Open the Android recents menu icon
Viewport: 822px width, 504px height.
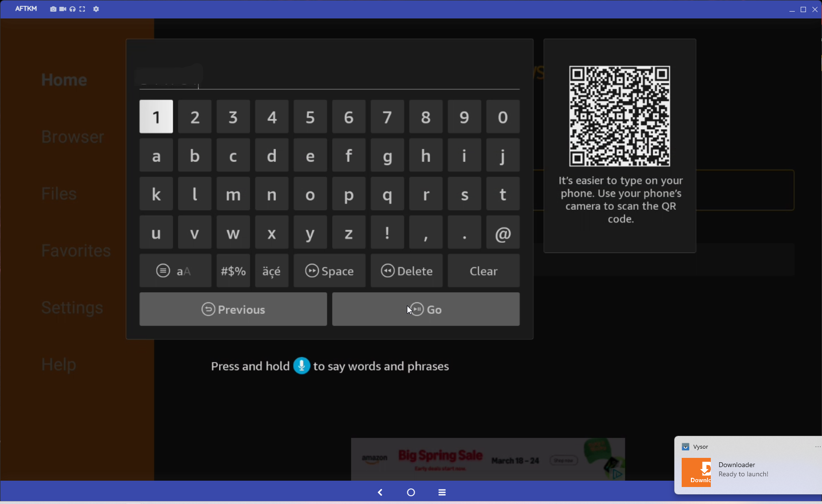tap(442, 492)
